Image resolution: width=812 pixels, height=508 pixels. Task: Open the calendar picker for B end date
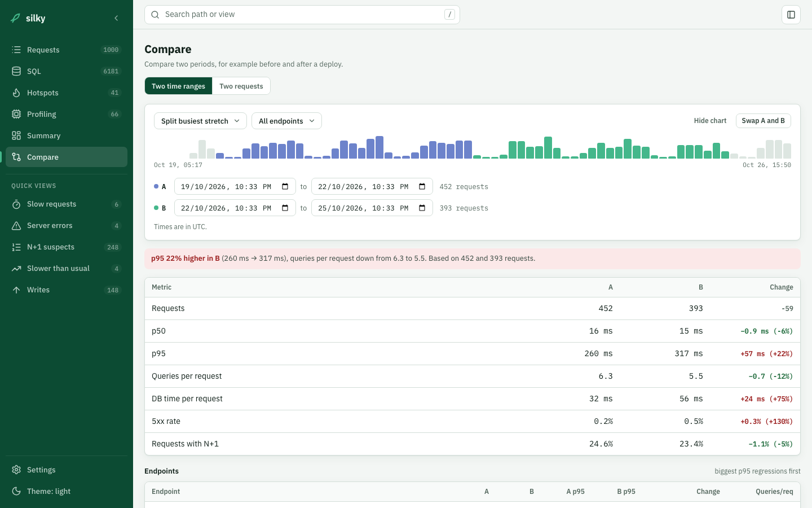pyautogui.click(x=422, y=208)
